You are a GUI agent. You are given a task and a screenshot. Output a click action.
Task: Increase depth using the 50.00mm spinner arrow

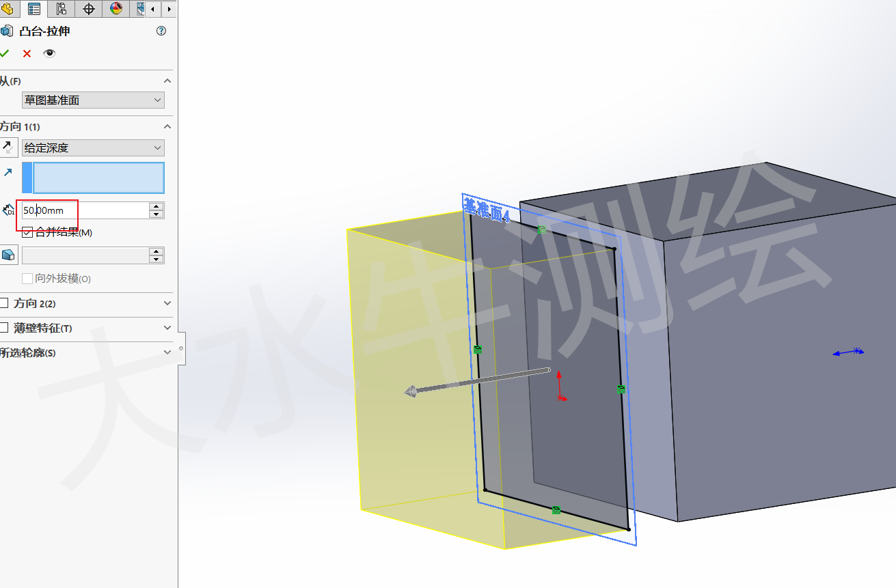pyautogui.click(x=156, y=207)
